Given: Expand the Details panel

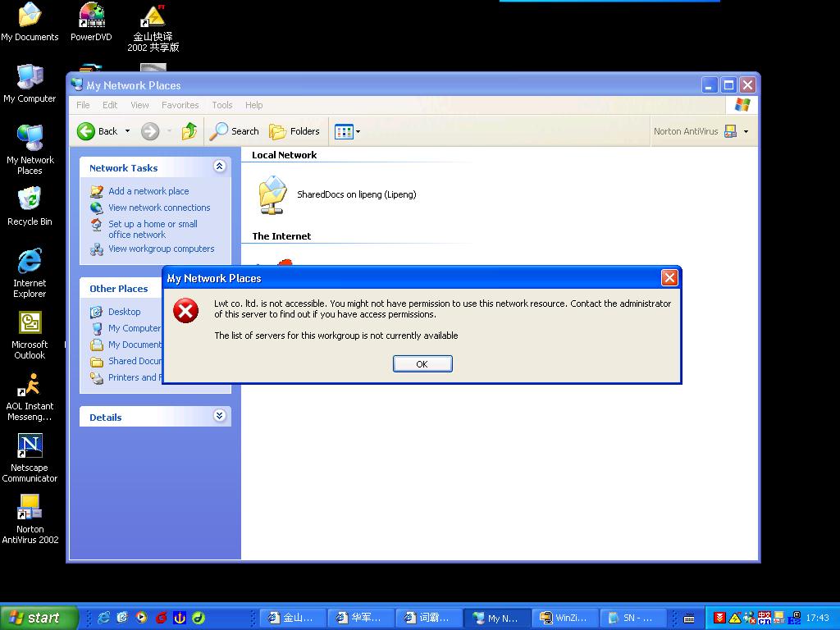Looking at the screenshot, I should pyautogui.click(x=219, y=416).
